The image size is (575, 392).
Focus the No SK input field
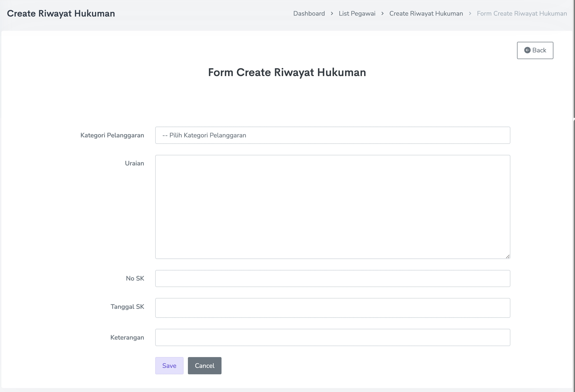point(332,278)
